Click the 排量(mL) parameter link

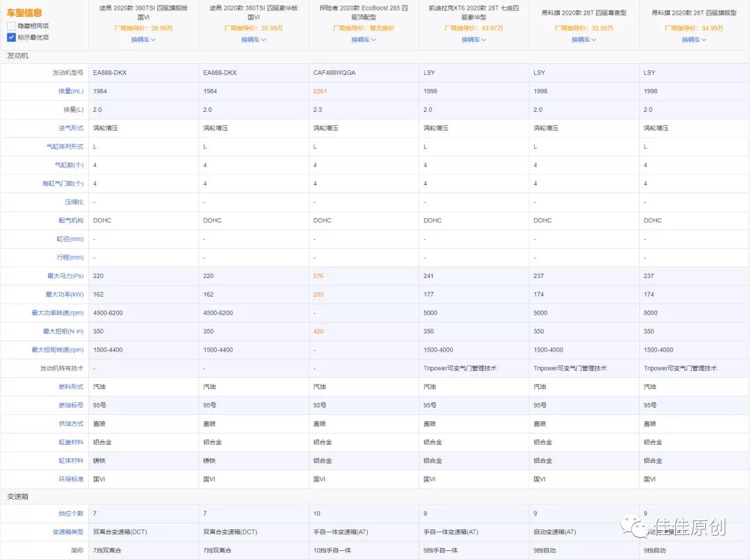70,91
